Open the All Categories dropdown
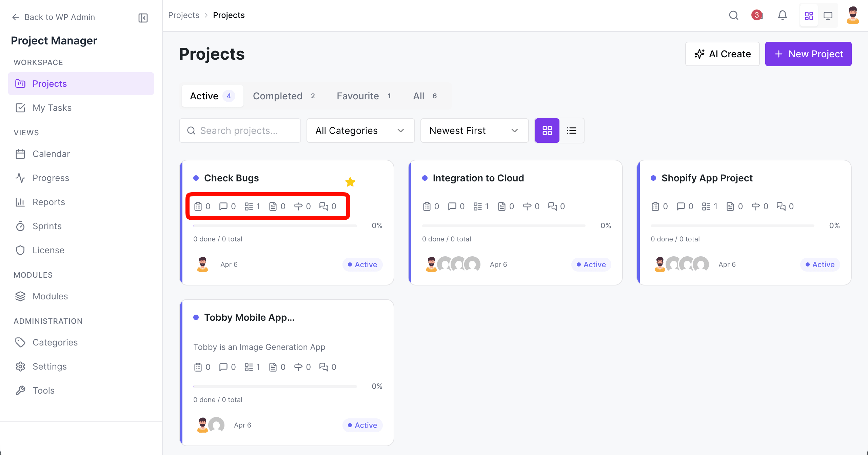This screenshot has height=455, width=868. [x=360, y=130]
